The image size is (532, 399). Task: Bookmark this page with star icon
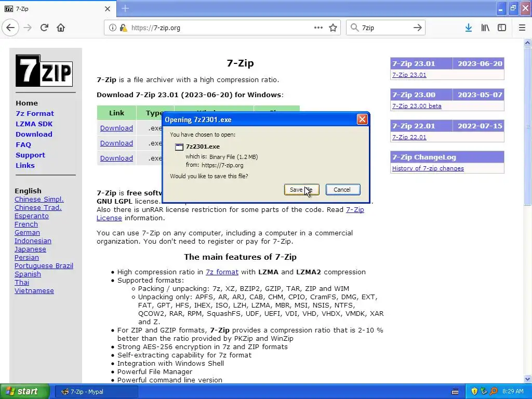coord(333,28)
